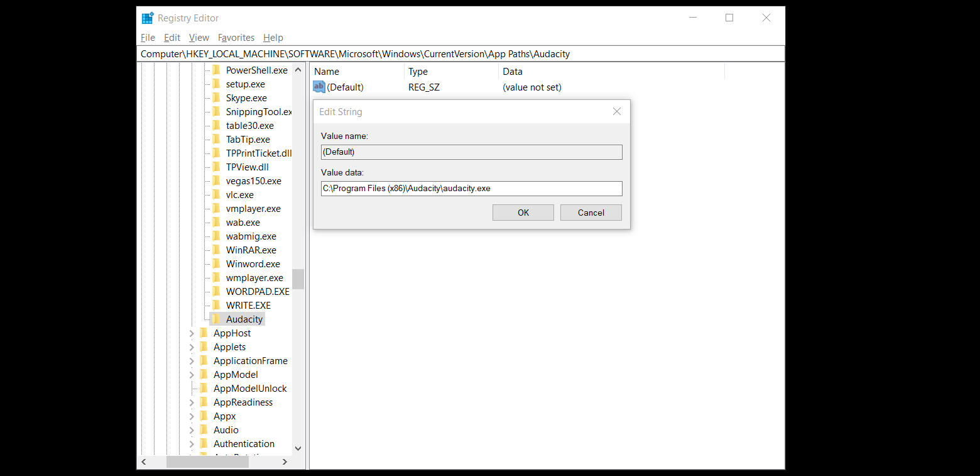Open the View menu

click(x=199, y=38)
